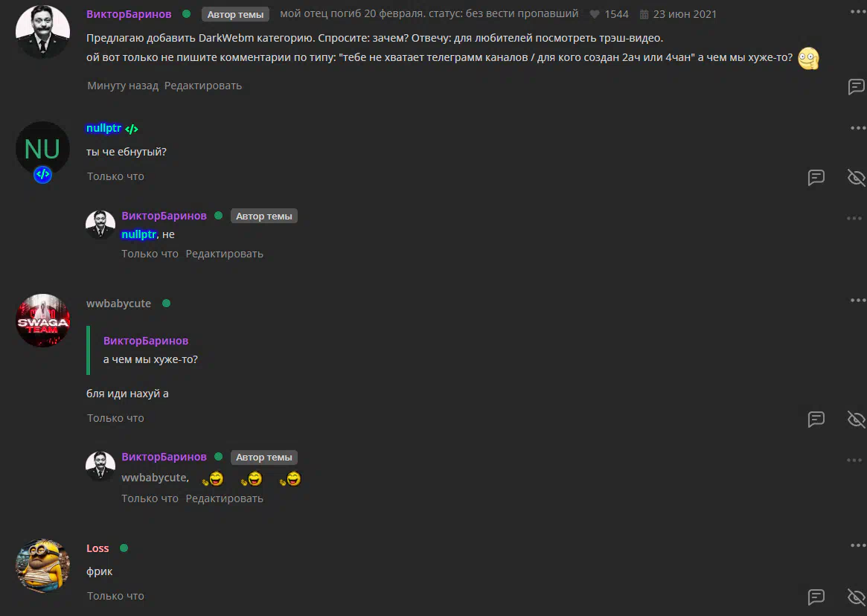This screenshot has width=867, height=616.
Task: Hide nullptr's comment with crossed-eye icon
Action: point(857,177)
